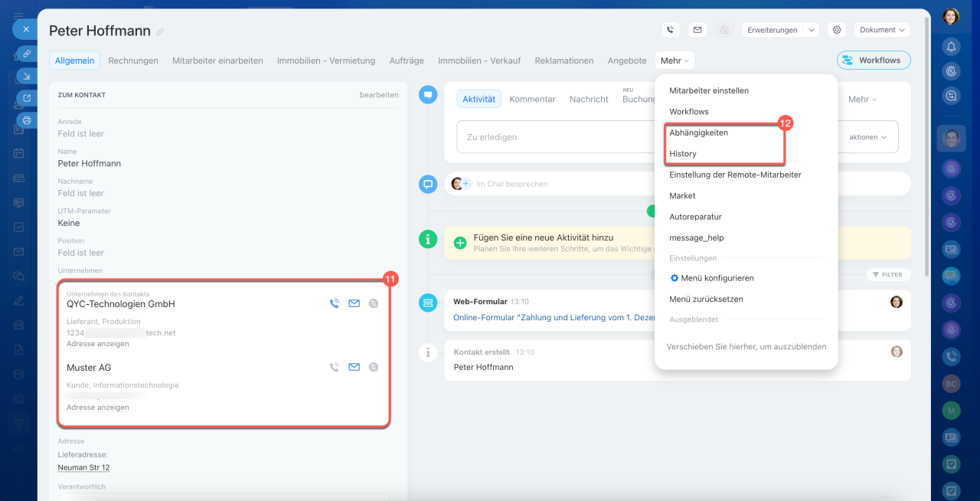Image resolution: width=980 pixels, height=501 pixels.
Task: Click the Workflows button
Action: tap(873, 60)
